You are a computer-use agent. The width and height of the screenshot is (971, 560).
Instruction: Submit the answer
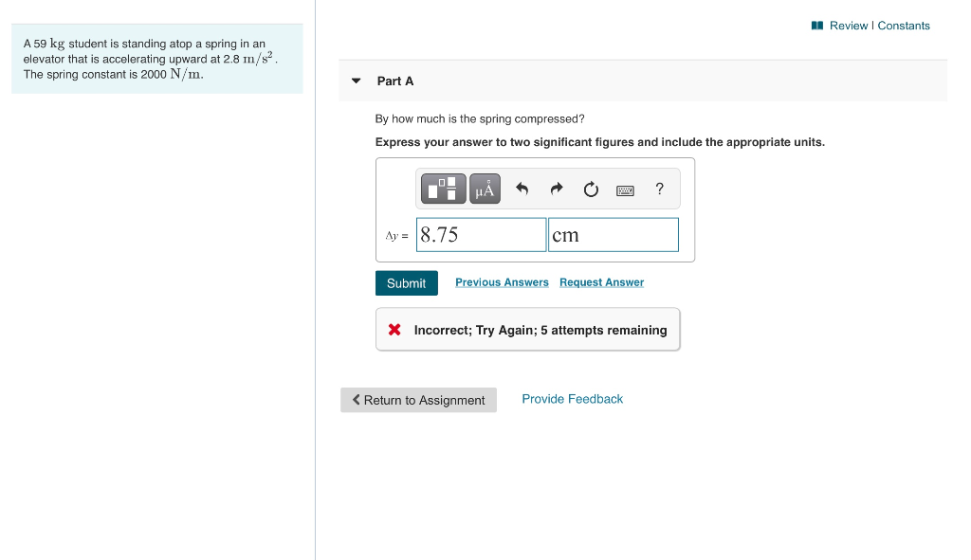[406, 282]
